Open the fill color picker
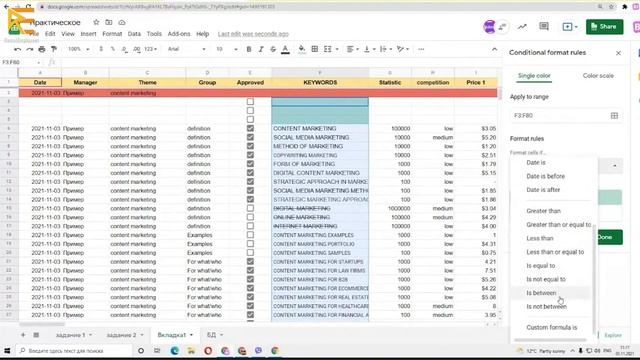 pos(302,49)
